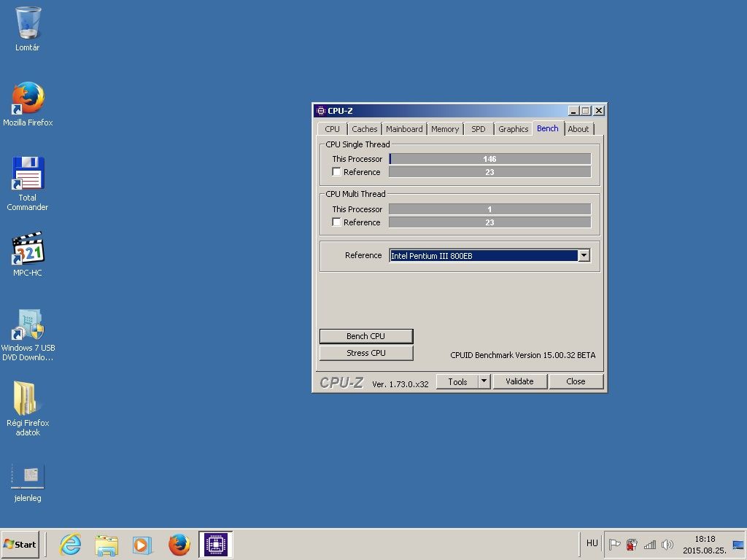747x560 pixels.
Task: Click Single Thread This Processor score bar
Action: 489,158
